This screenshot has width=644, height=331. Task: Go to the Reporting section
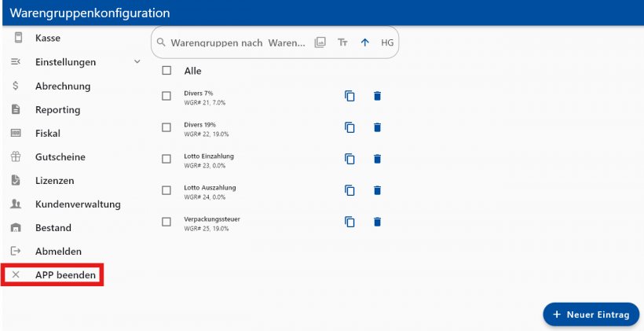click(58, 110)
